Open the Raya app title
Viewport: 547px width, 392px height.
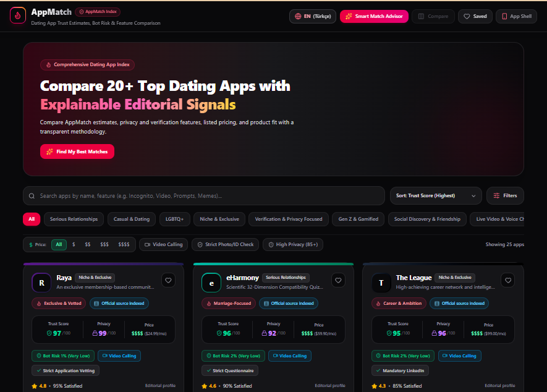click(x=64, y=278)
